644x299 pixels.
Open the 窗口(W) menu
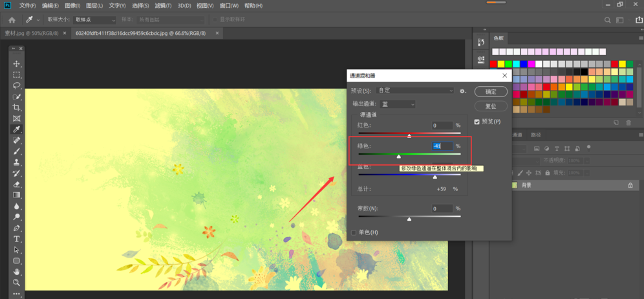tap(229, 6)
